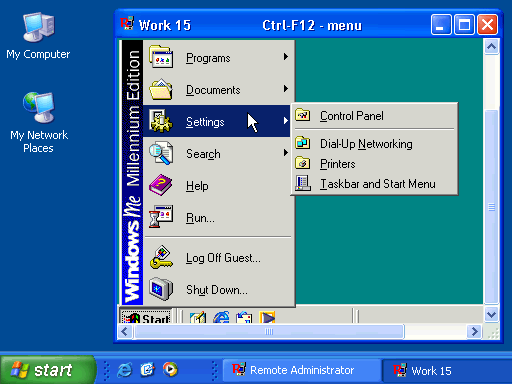The width and height of the screenshot is (512, 384).
Task: Select the Search magnifier icon
Action: coord(161,153)
